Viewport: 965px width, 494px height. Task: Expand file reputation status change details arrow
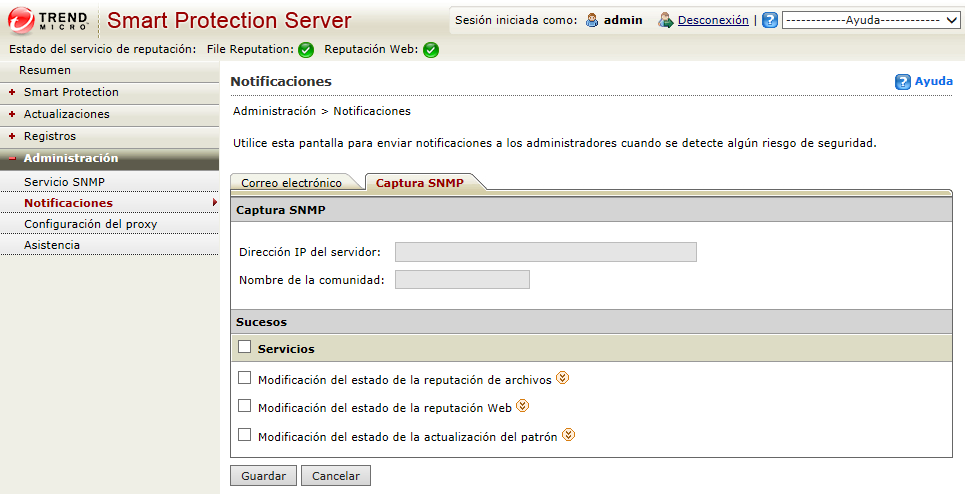coord(563,378)
